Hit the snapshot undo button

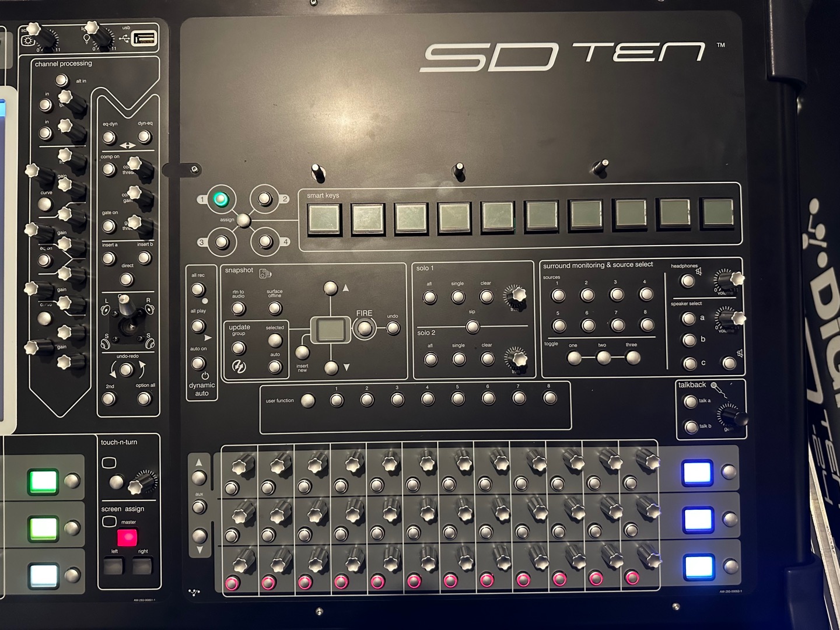click(393, 328)
